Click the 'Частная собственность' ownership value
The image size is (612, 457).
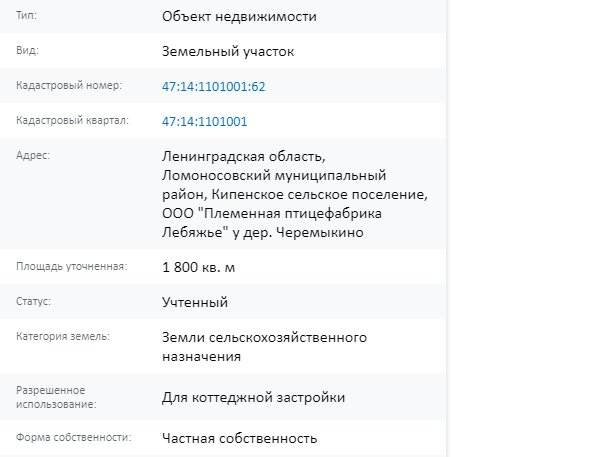tap(239, 438)
